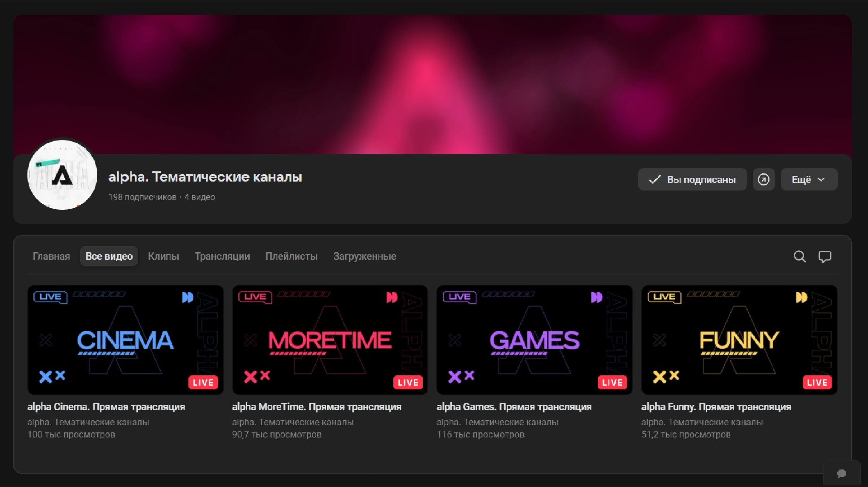Open the Клипы tab
The width and height of the screenshot is (868, 487).
pyautogui.click(x=163, y=256)
